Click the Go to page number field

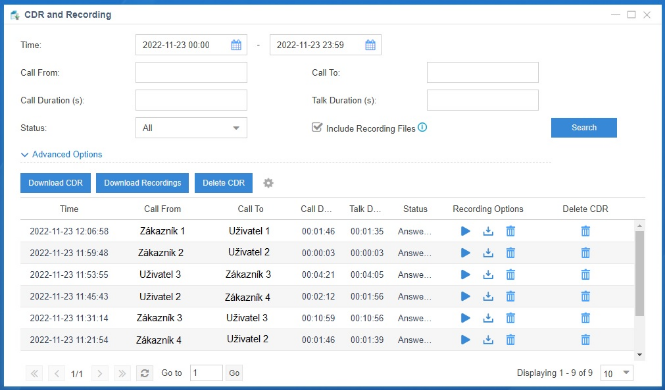click(206, 373)
